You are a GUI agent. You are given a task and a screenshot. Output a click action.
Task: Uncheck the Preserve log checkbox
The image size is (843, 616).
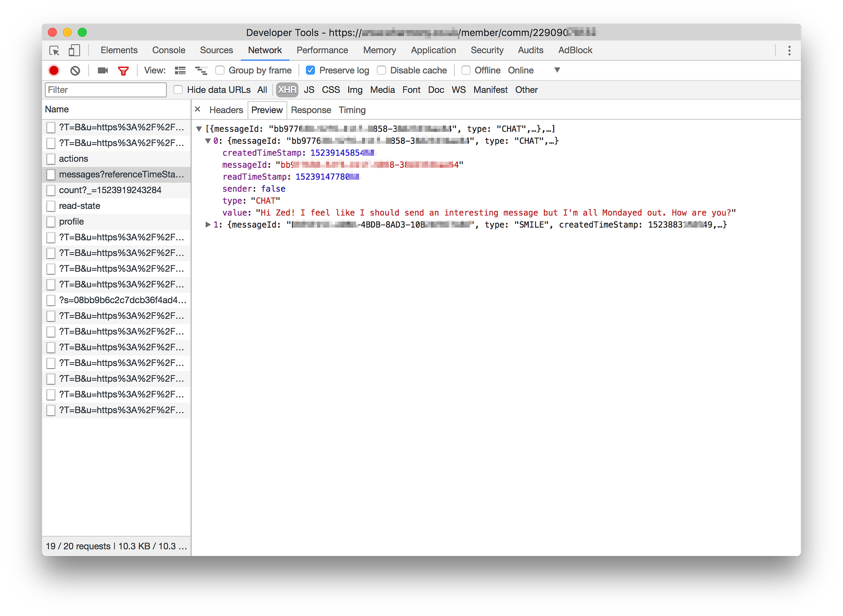(311, 70)
